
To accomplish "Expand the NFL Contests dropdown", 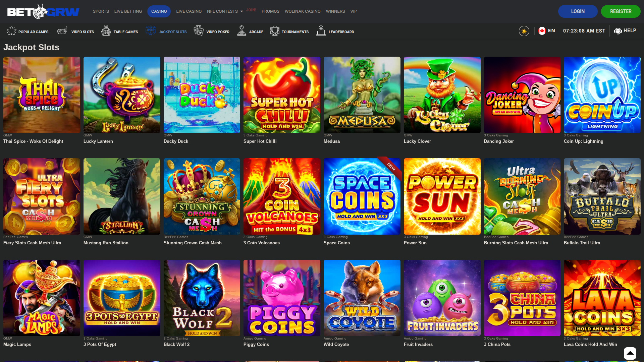I will coord(224,11).
